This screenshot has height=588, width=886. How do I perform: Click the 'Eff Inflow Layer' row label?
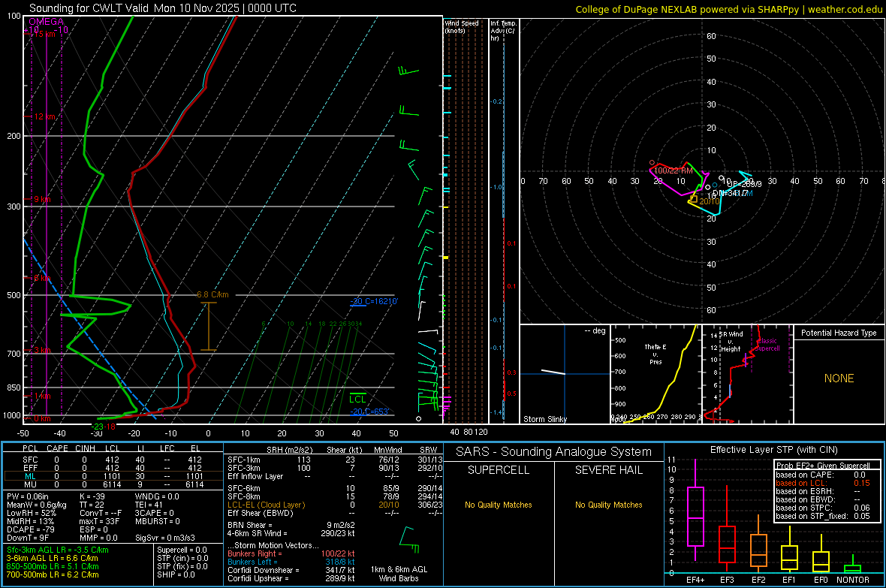(255, 477)
